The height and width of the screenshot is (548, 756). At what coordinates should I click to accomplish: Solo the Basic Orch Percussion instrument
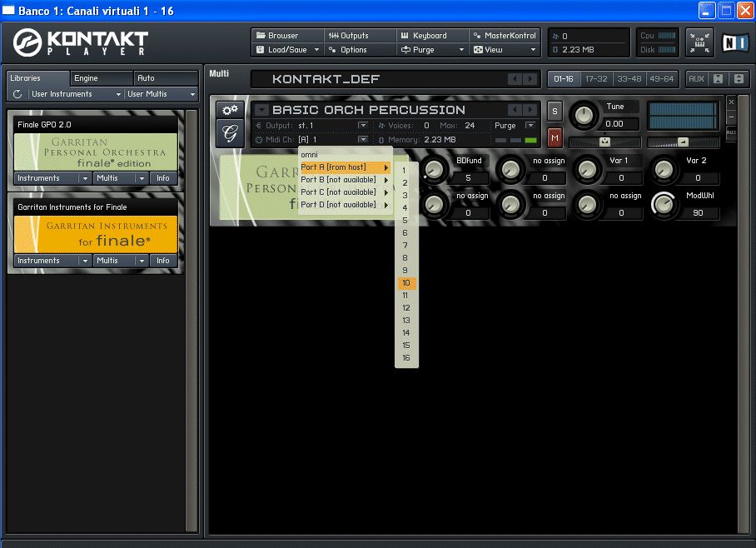(x=555, y=112)
